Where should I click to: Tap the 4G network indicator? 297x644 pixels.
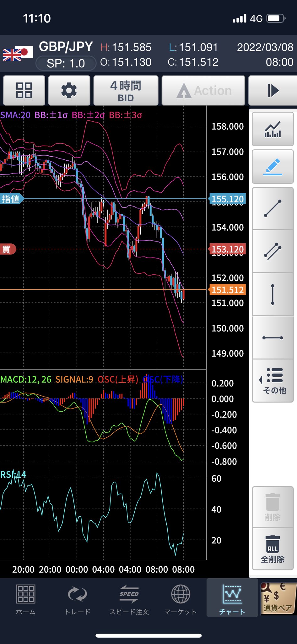tap(256, 19)
